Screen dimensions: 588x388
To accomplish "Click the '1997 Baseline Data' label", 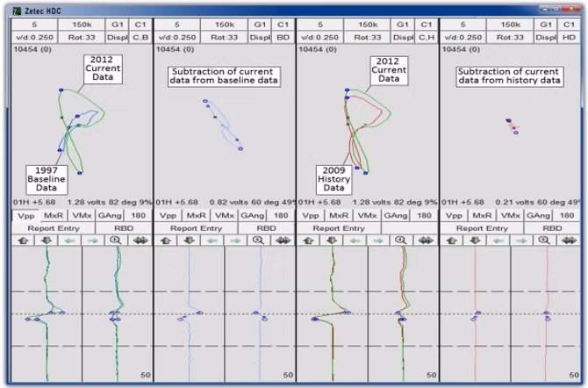I will 47,179.
